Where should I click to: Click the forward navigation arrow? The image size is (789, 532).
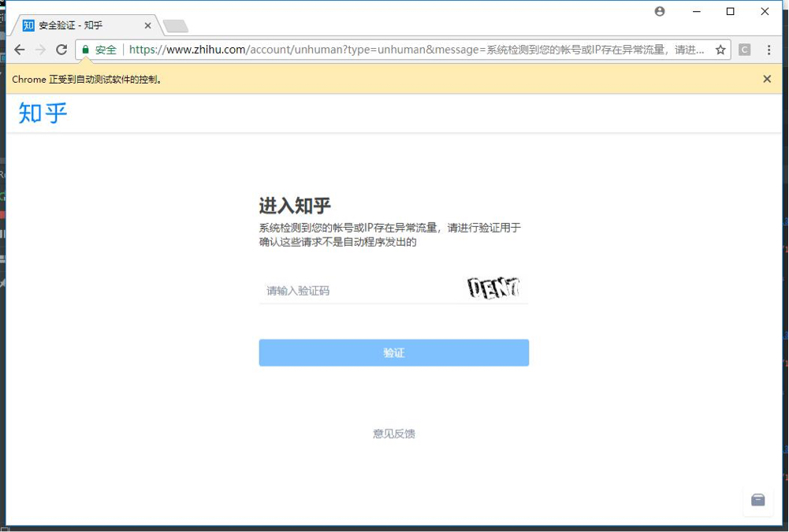[x=40, y=49]
